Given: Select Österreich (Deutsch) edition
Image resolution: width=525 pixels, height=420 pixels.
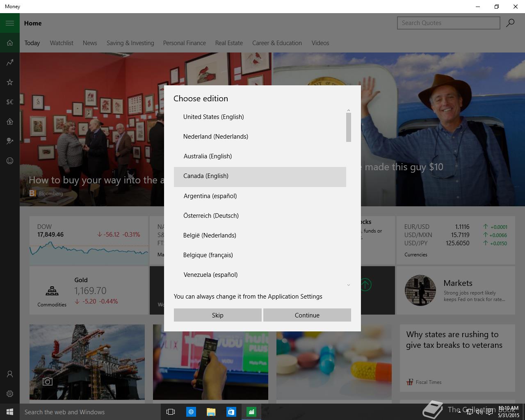Looking at the screenshot, I should pyautogui.click(x=260, y=216).
